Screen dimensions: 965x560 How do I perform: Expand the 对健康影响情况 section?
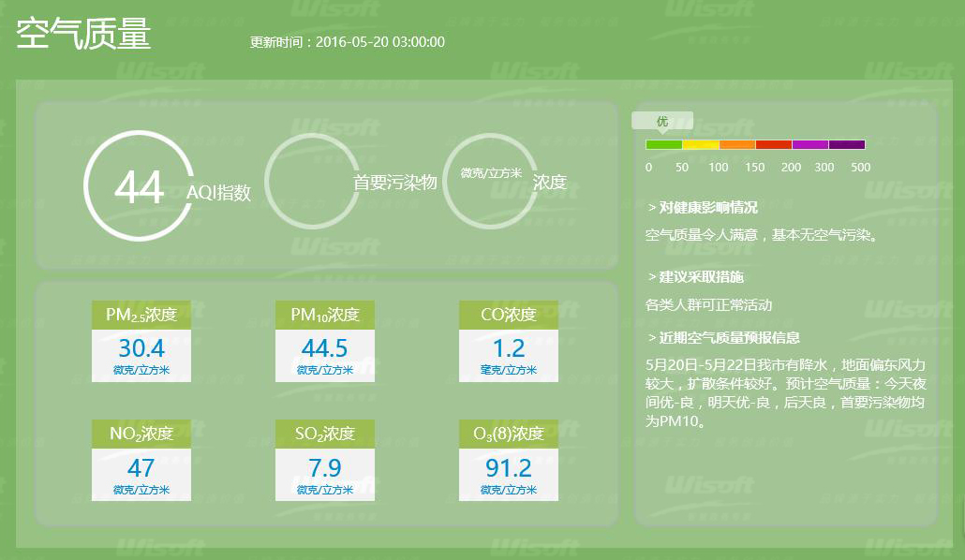[x=703, y=208]
